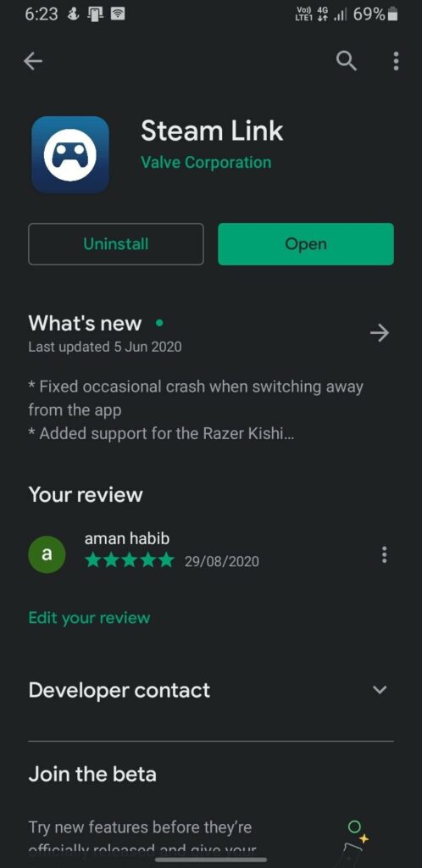Open the Steam Link app
The width and height of the screenshot is (422, 868).
(306, 244)
